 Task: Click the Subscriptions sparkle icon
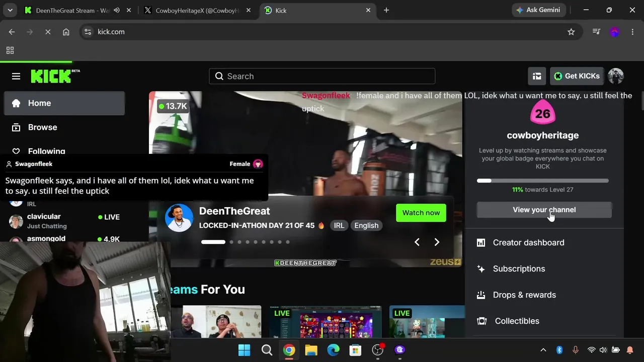coord(481,269)
